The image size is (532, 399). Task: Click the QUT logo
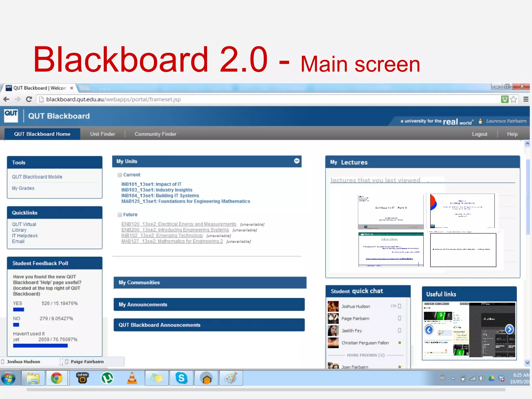click(x=11, y=116)
